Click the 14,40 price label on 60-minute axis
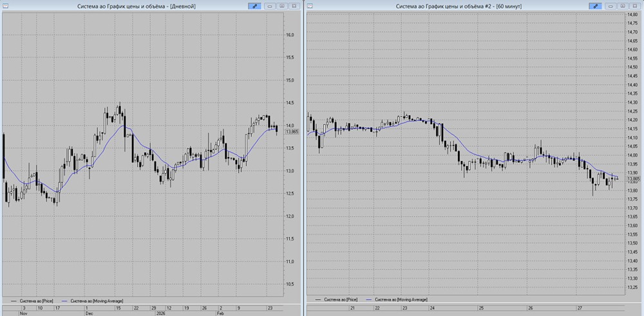The height and width of the screenshot is (316, 644). point(632,84)
